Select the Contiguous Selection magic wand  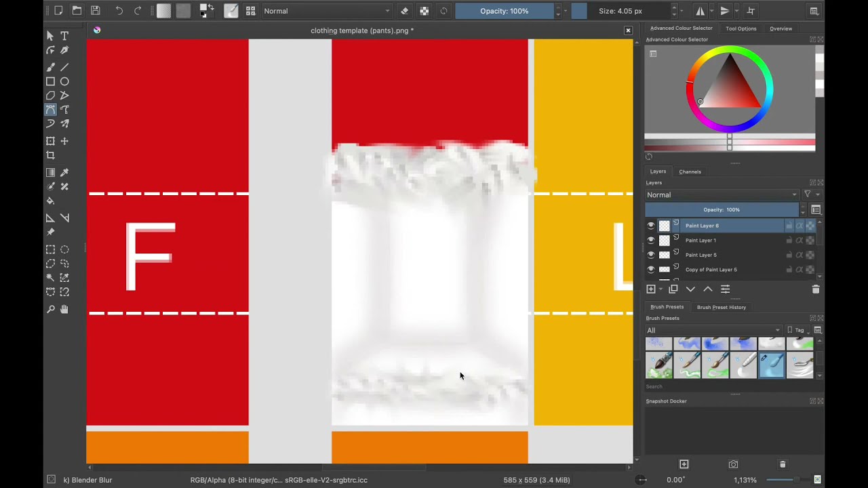(x=50, y=278)
